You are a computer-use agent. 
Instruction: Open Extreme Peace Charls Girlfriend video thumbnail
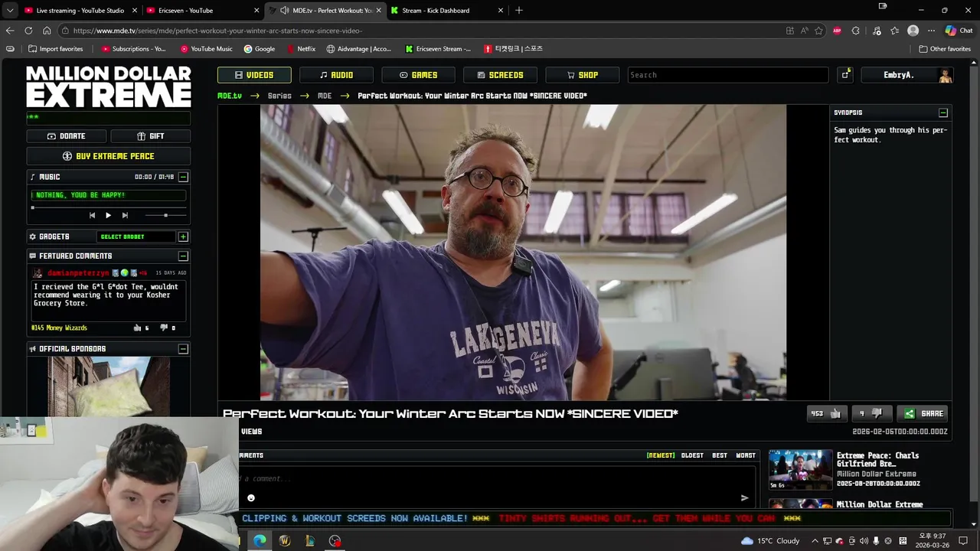coord(800,470)
